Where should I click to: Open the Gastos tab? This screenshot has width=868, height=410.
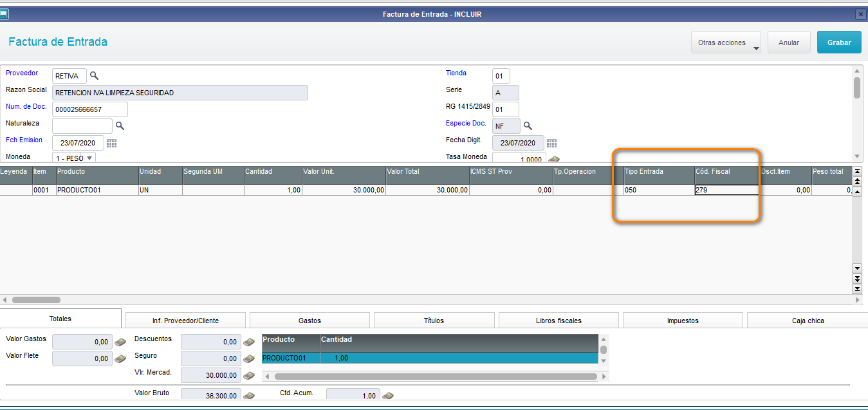pos(309,320)
